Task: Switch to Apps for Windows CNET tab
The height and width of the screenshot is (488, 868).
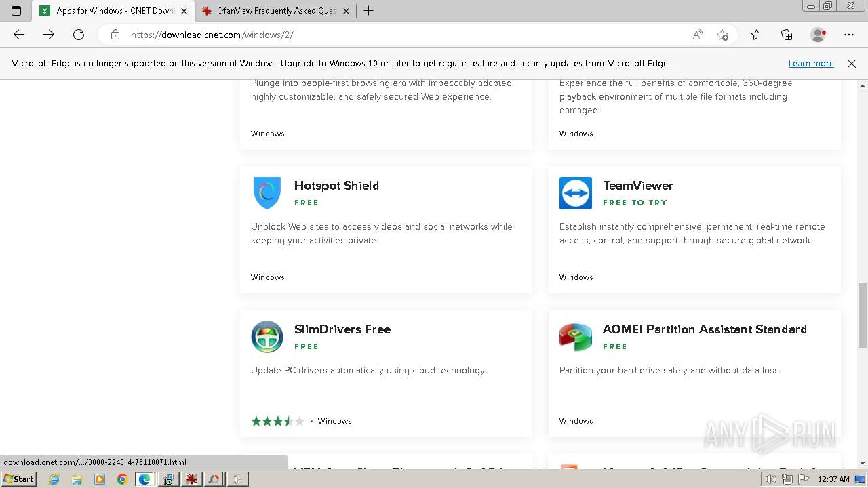Action: click(113, 11)
